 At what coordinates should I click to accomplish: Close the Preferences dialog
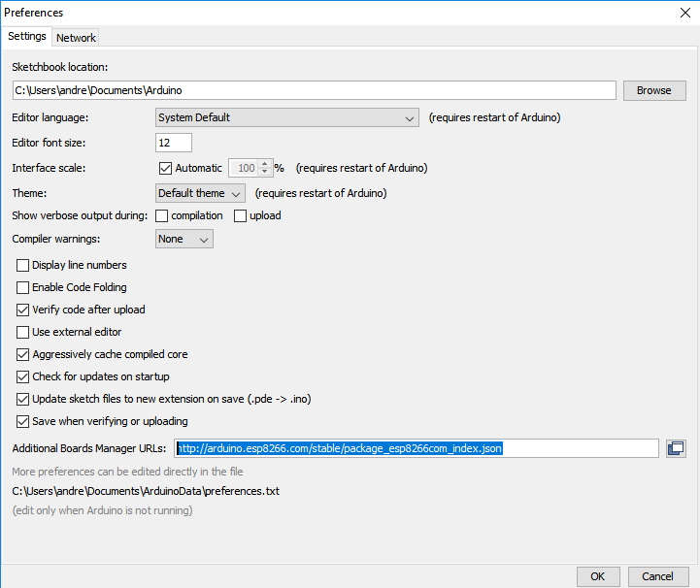click(x=685, y=13)
